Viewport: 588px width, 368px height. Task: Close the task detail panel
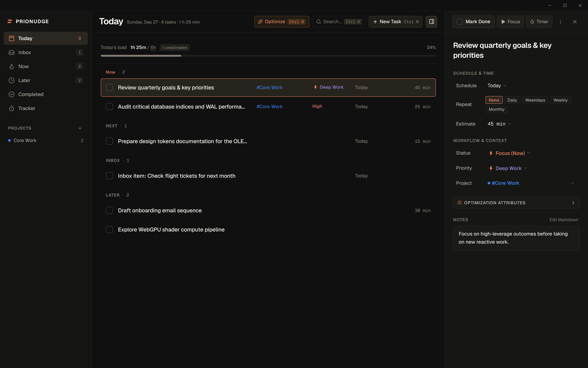point(575,22)
